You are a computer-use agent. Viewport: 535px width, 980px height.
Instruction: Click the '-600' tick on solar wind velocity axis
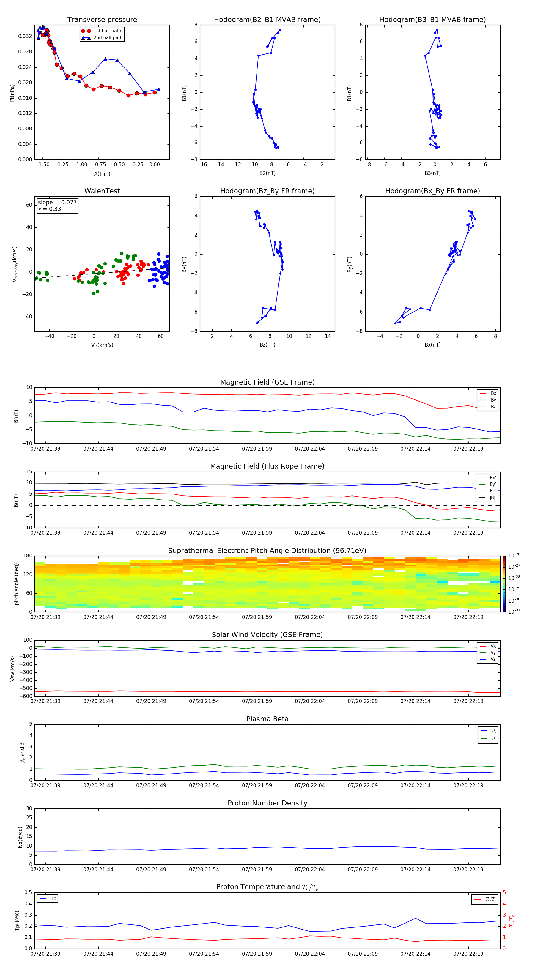(26, 696)
